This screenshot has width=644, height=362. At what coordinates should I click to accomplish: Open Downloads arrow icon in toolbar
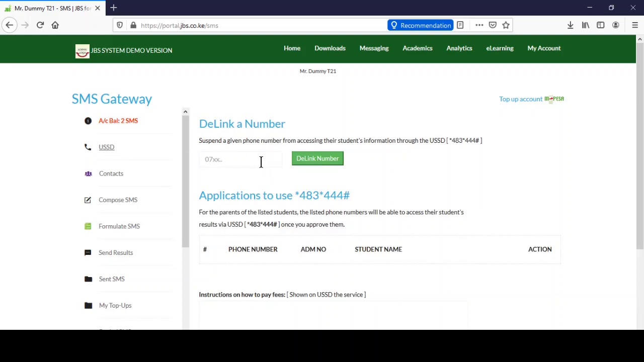[571, 25]
